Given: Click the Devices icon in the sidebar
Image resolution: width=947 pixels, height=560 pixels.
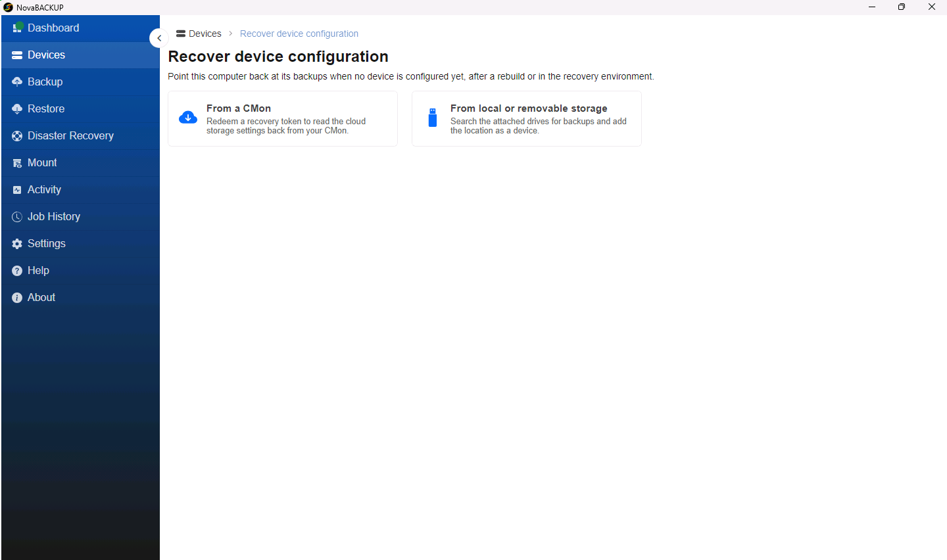Looking at the screenshot, I should 17,55.
